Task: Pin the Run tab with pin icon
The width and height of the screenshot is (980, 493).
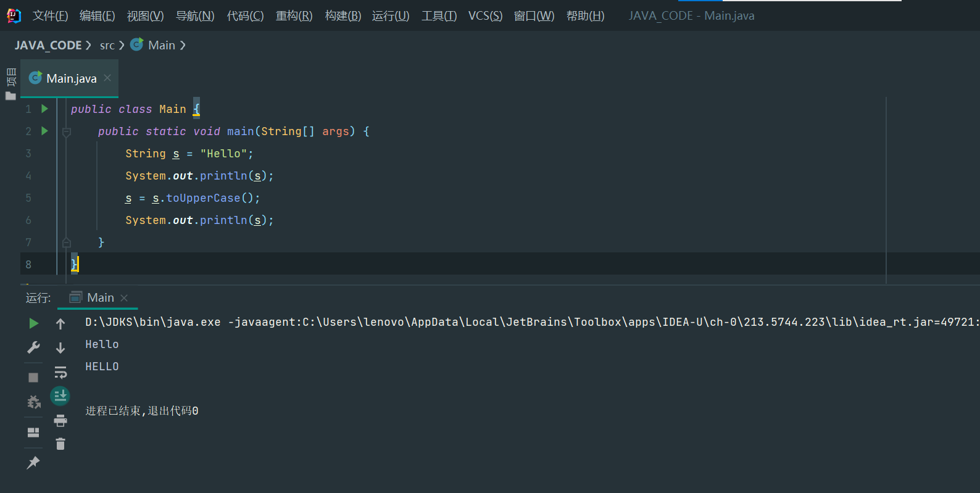Action: 33,462
